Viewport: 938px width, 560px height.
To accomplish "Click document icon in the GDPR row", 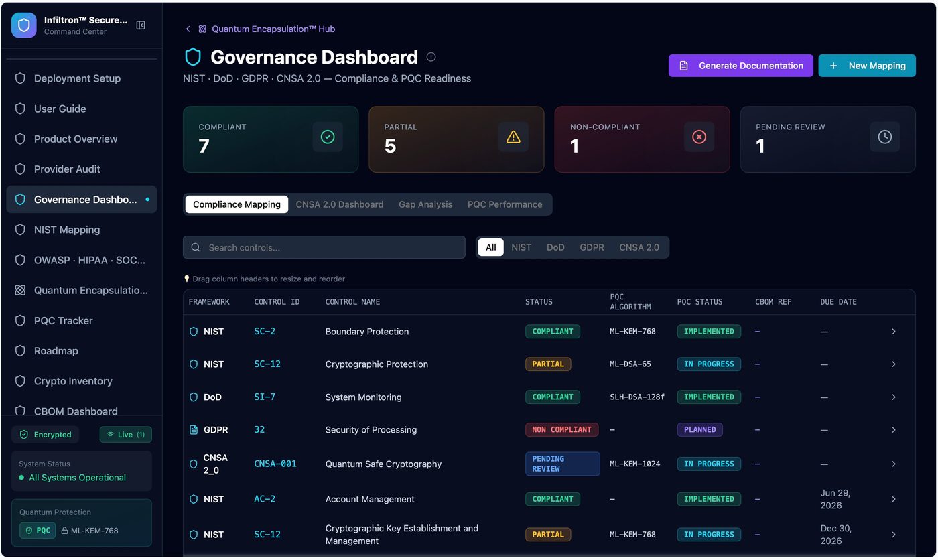I will (x=194, y=430).
